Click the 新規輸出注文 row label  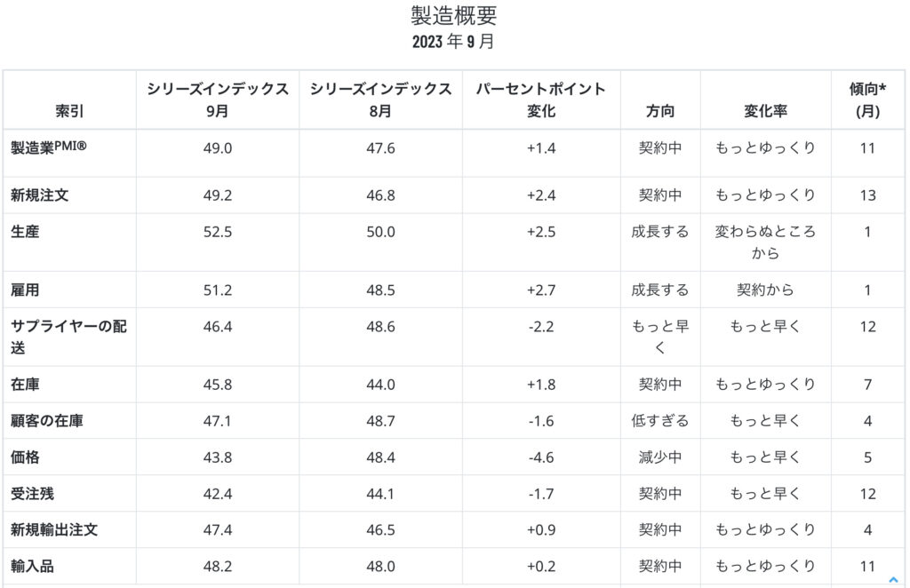coord(54,530)
